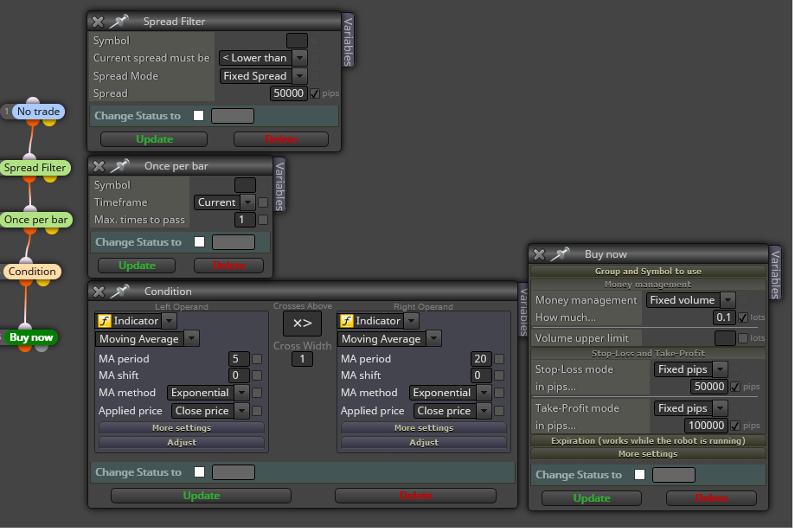Close the Once per bar panel X icon
Viewport: 795px width, 532px height.
(x=99, y=166)
